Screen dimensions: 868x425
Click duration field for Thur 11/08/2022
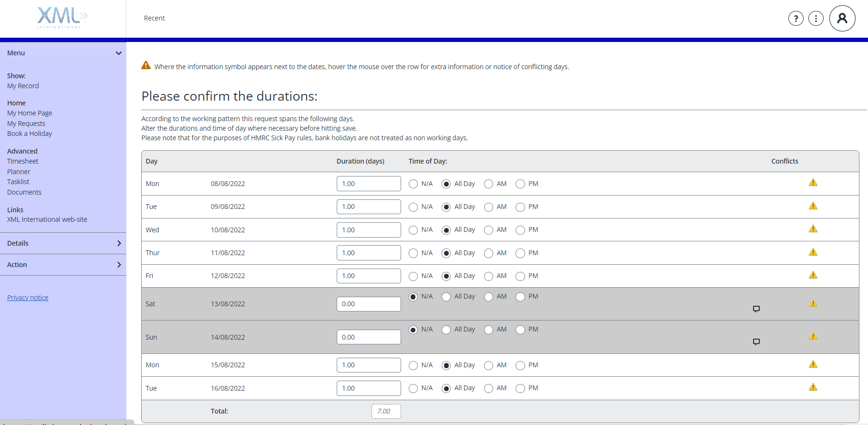pos(369,253)
